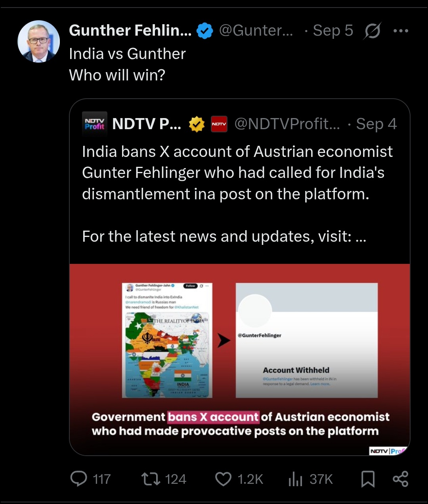This screenshot has height=504, width=428.
Task: Click the reply speech bubble icon
Action: point(78,479)
